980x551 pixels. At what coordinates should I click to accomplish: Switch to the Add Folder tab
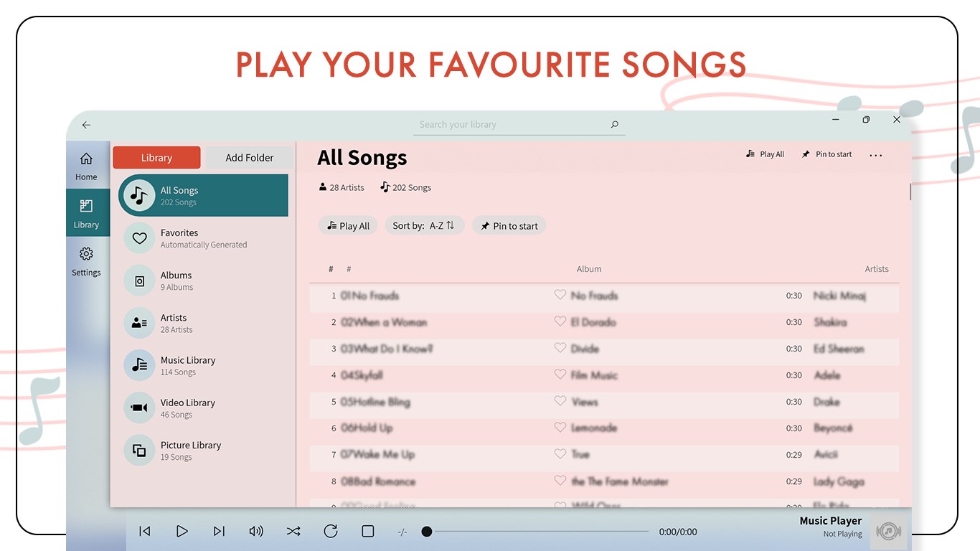pyautogui.click(x=249, y=157)
